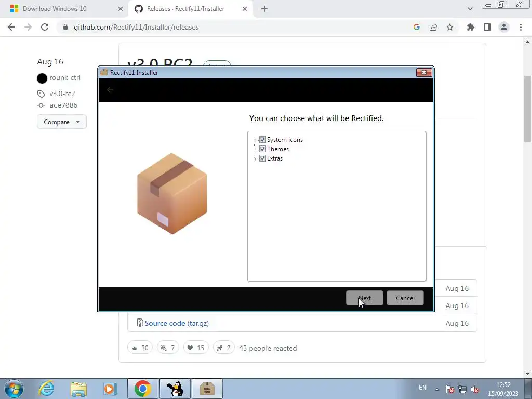This screenshot has width=532, height=399.
Task: Click EN language indicator
Action: [x=422, y=388]
